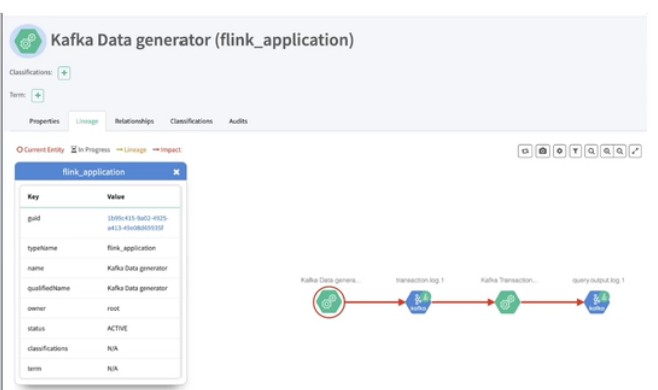
Task: Click the Kafka Data generator page title
Action: (202, 40)
